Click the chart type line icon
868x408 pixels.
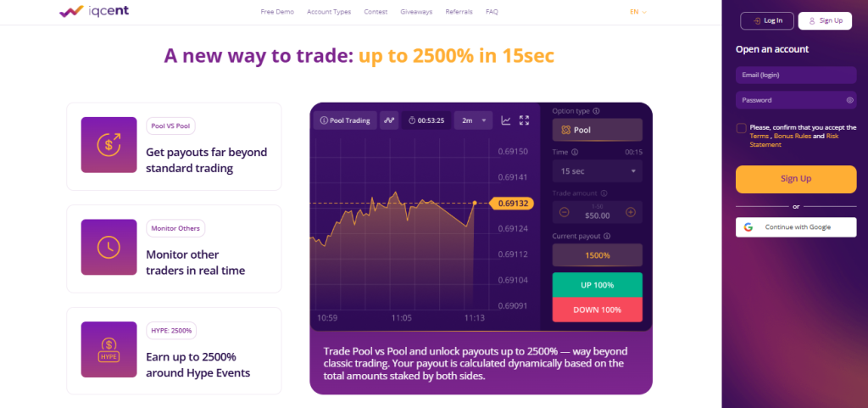[x=506, y=120]
